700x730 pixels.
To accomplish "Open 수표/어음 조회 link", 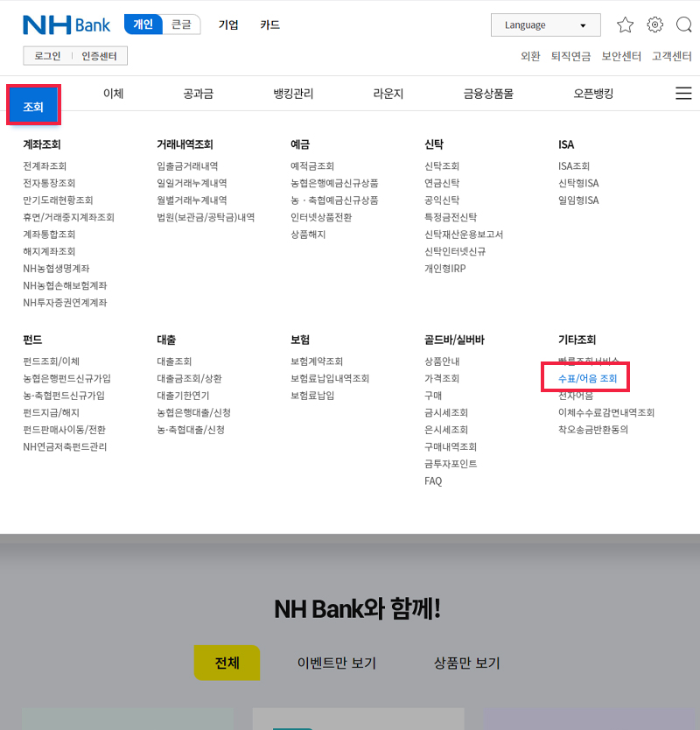I will click(x=587, y=378).
